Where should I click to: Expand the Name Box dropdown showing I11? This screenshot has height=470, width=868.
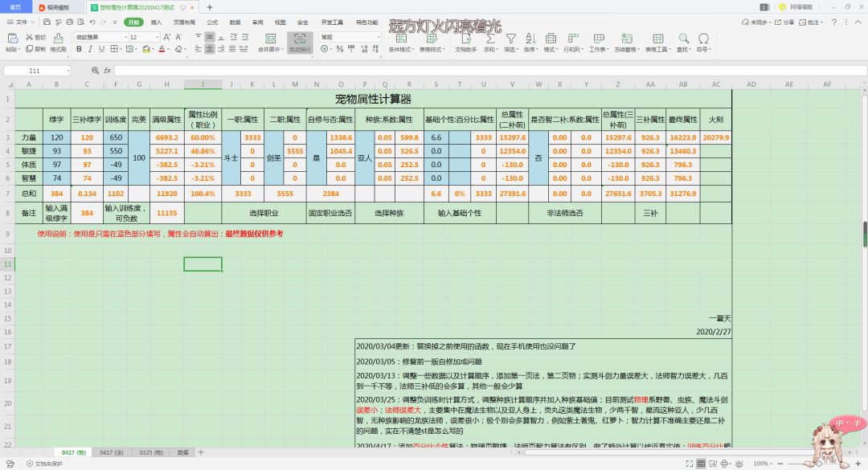pyautogui.click(x=68, y=71)
